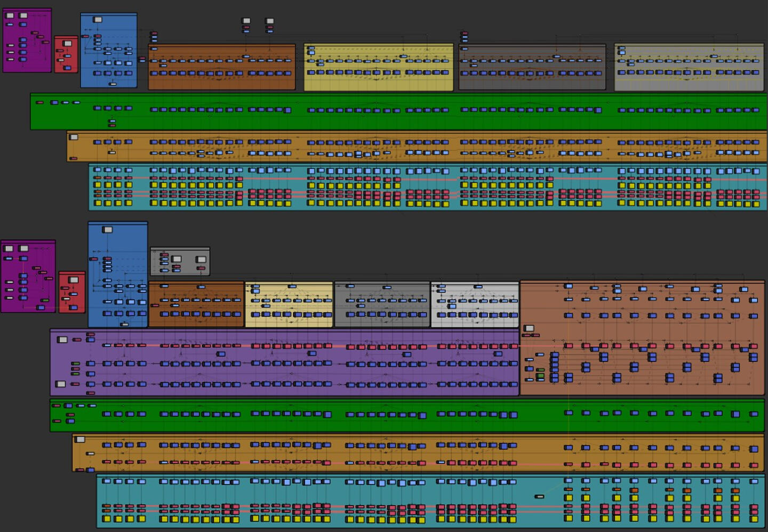
Task: Toggle the green node inside the lower magenta backdrop
Action: 45,301
